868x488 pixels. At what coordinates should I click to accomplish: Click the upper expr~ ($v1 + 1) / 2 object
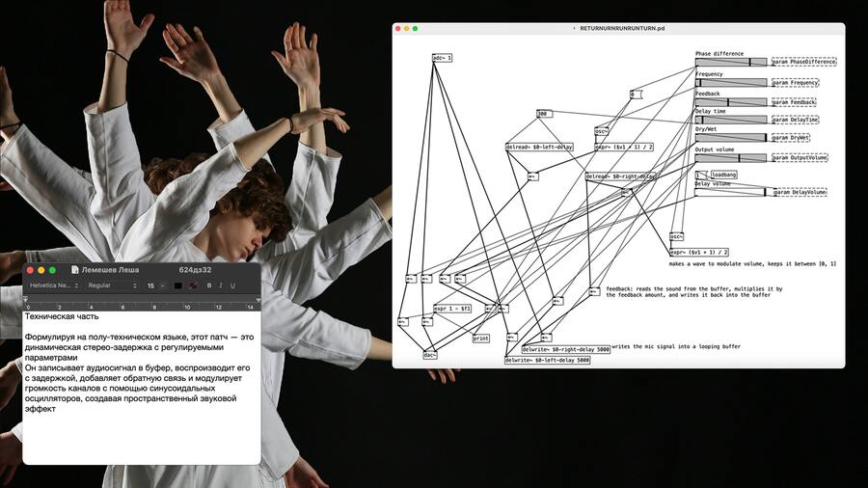pyautogui.click(x=624, y=148)
